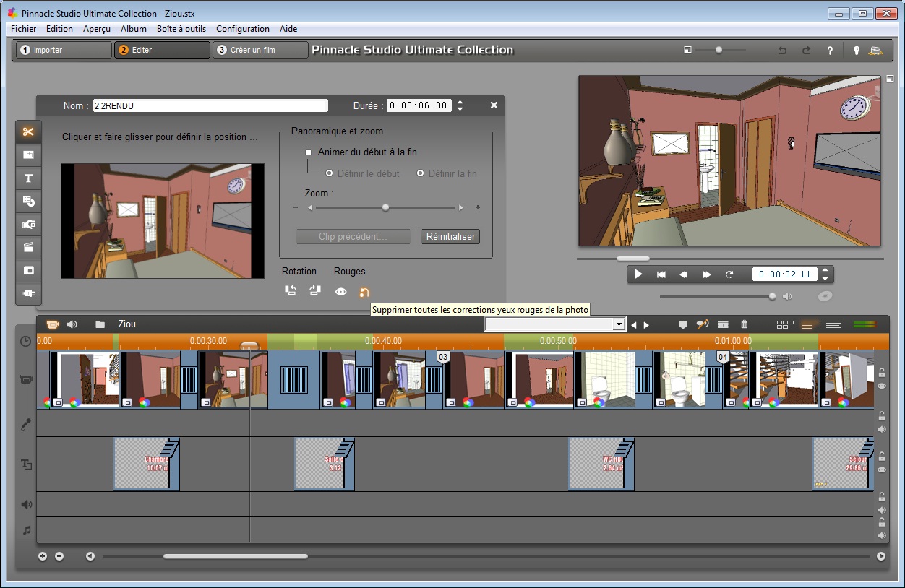905x588 pixels.
Task: Click the rotate right icon under Rotation
Action: pyautogui.click(x=314, y=291)
